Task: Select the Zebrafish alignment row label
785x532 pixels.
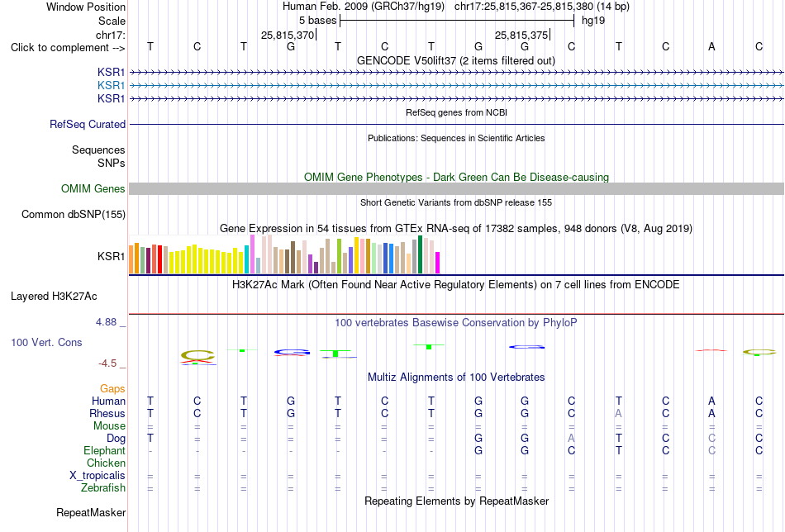Action: [x=103, y=487]
